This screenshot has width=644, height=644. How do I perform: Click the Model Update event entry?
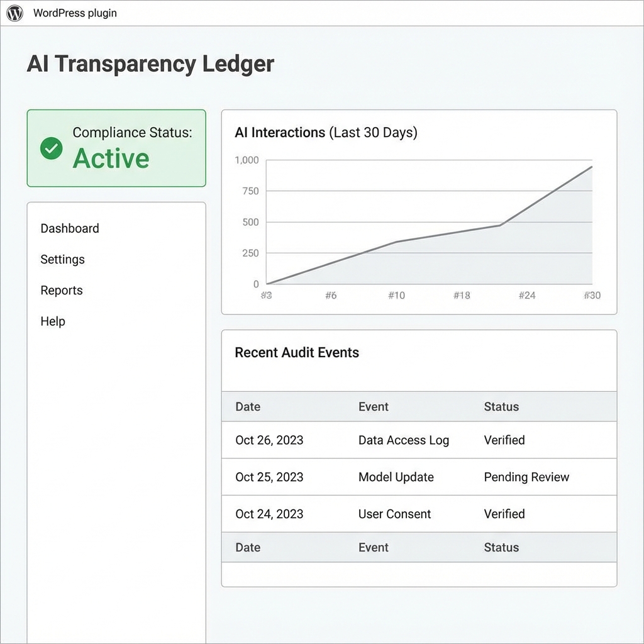coord(396,477)
